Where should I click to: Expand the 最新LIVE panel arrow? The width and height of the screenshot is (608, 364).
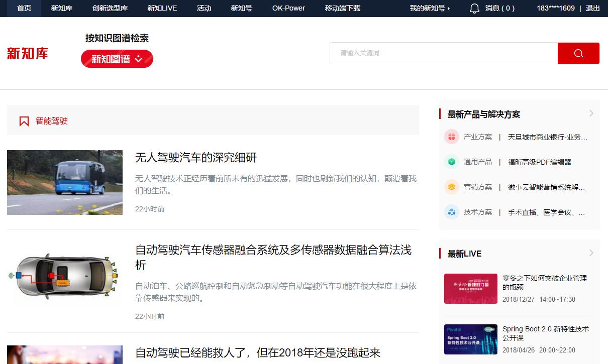click(590, 253)
